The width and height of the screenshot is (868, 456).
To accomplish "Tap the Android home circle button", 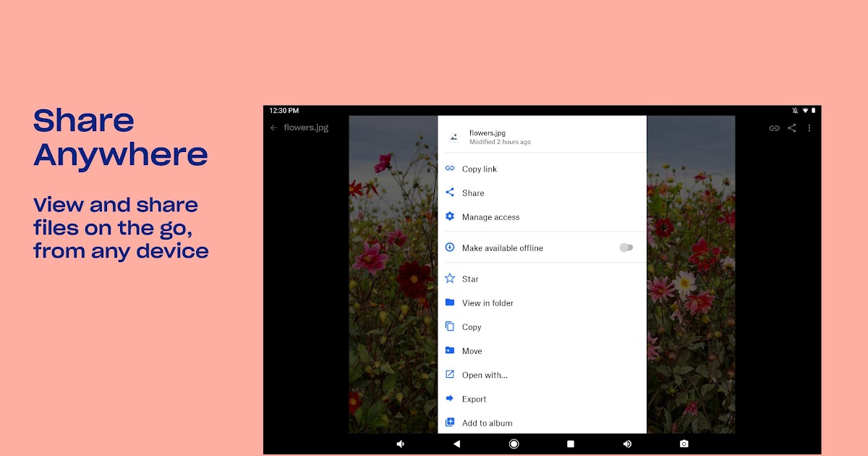I will 514,444.
